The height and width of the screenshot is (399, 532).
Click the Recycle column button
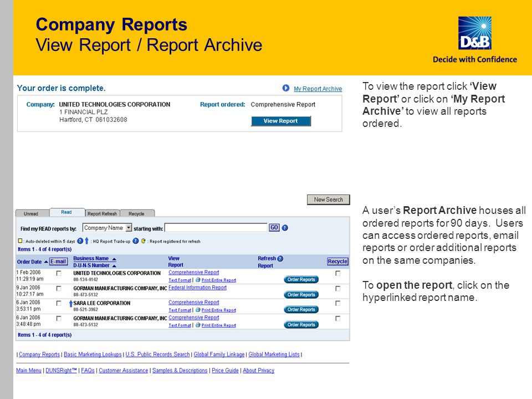click(x=337, y=262)
